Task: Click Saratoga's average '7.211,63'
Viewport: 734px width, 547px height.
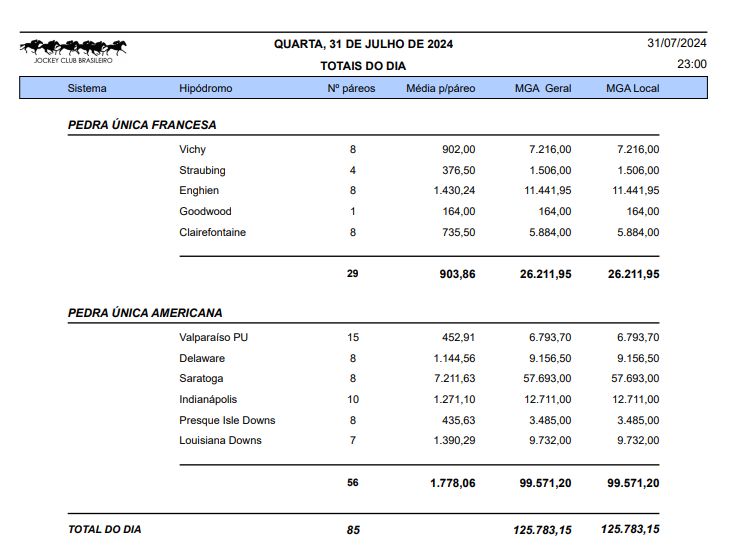Action: (454, 379)
